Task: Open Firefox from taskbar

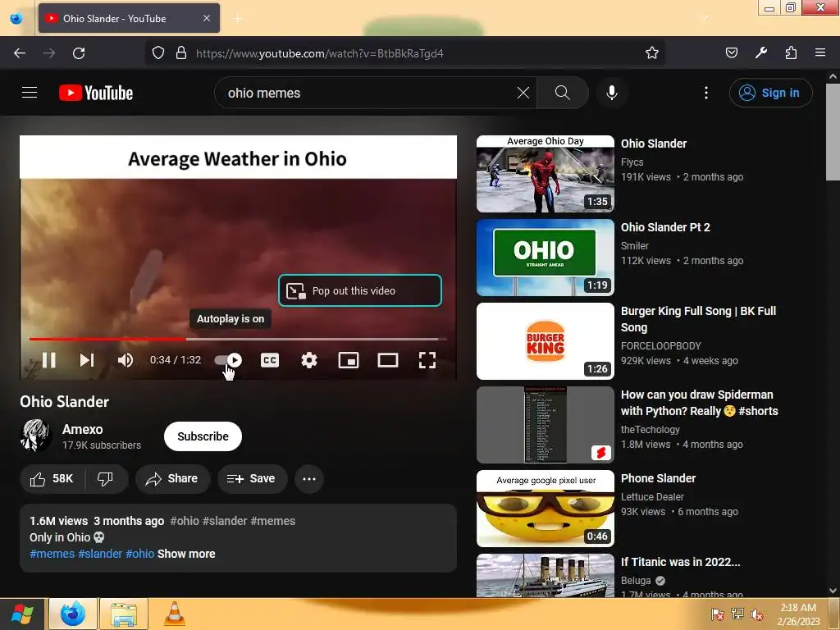Action: point(73,614)
